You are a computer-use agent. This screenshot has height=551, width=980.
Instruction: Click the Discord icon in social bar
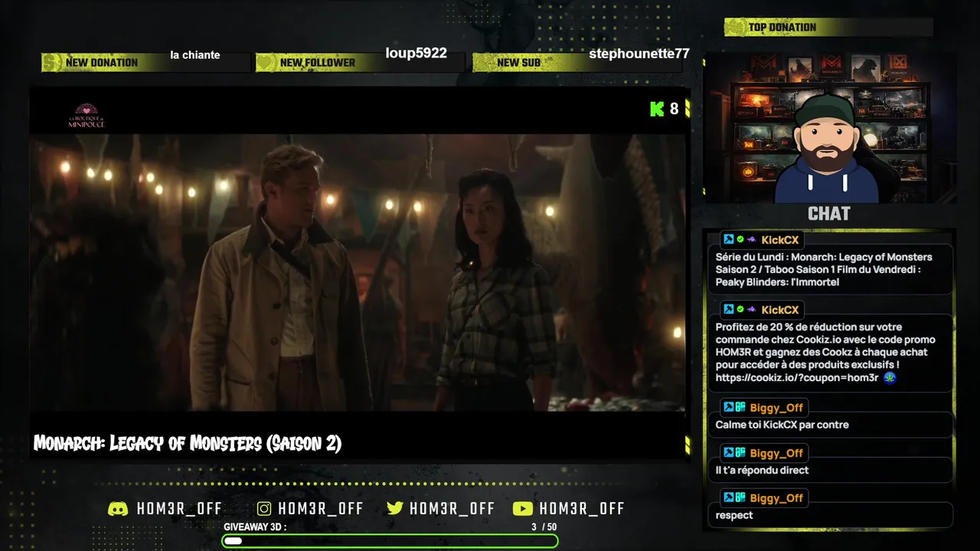pos(118,509)
